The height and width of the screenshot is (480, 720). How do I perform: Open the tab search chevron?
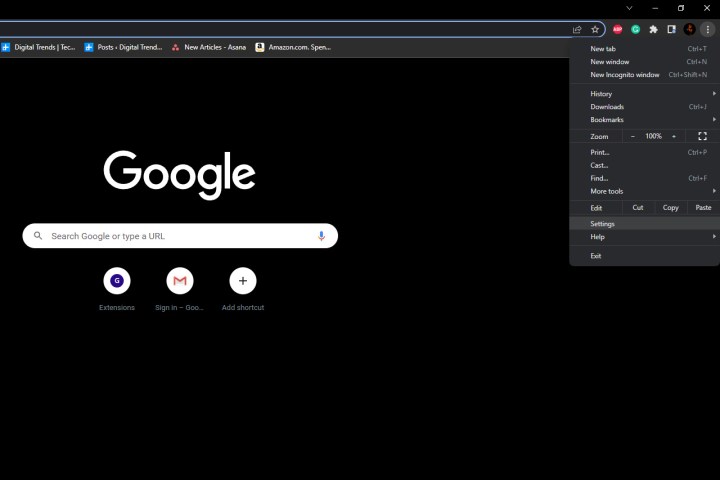[630, 8]
